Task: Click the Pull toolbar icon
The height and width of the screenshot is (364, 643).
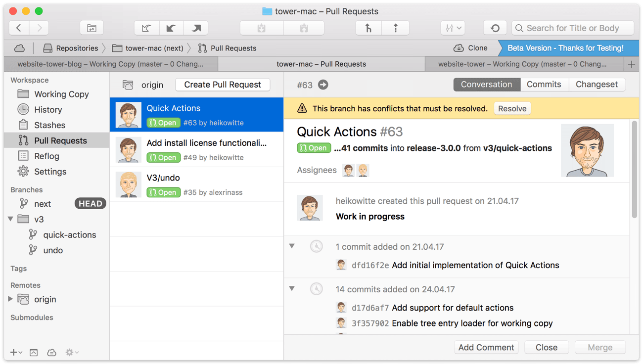Action: point(171,28)
